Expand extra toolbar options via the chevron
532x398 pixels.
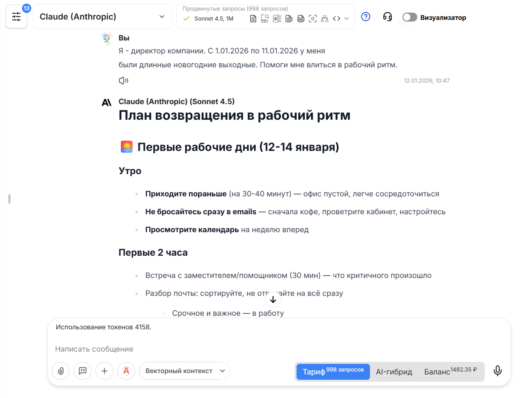click(346, 19)
